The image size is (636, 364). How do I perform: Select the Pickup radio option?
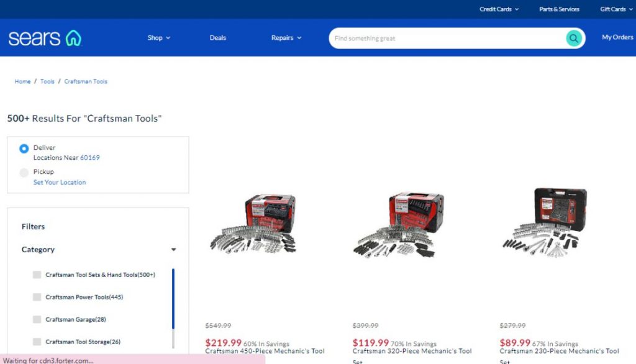[x=24, y=173]
